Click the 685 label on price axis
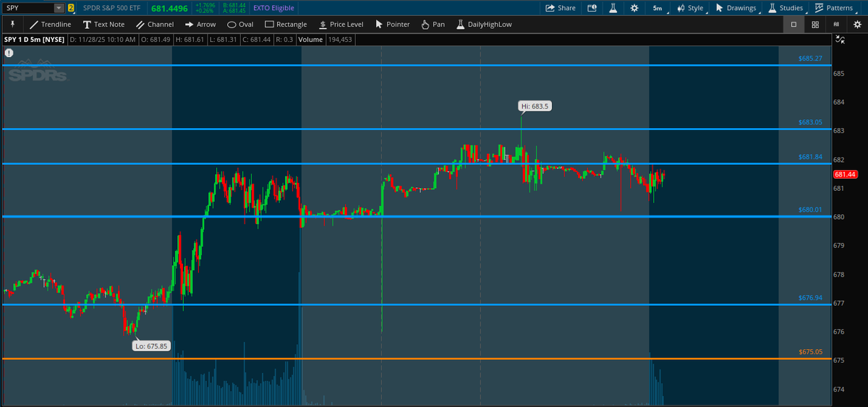Image resolution: width=868 pixels, height=407 pixels. pos(838,74)
